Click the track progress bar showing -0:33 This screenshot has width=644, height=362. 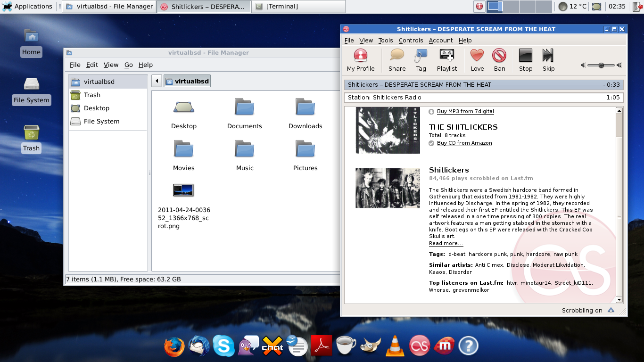pyautogui.click(x=484, y=85)
